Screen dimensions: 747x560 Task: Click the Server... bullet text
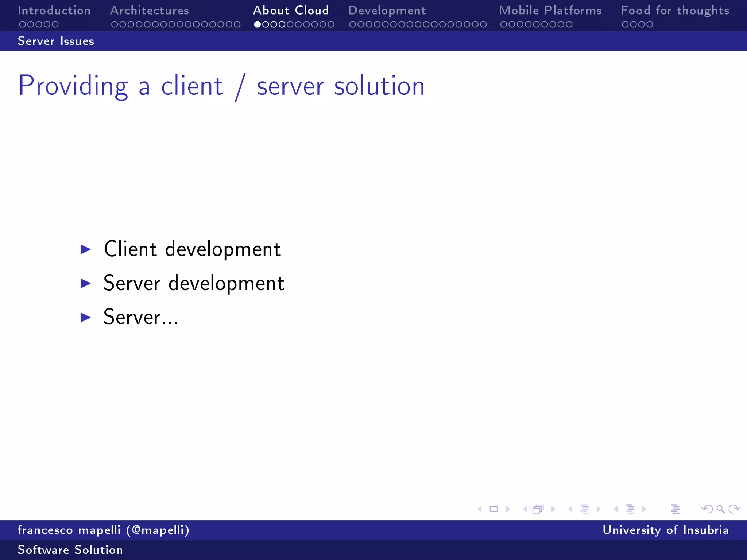pyautogui.click(x=141, y=316)
